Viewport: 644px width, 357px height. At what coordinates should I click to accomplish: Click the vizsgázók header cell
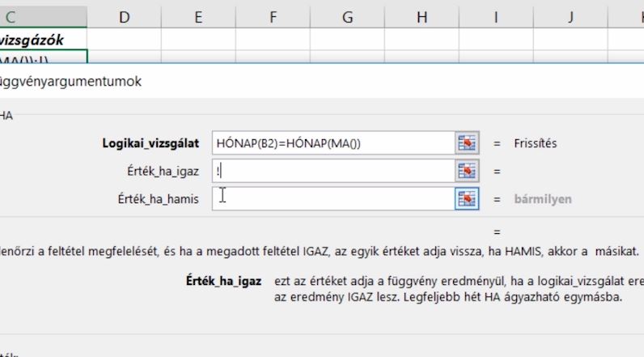43,40
